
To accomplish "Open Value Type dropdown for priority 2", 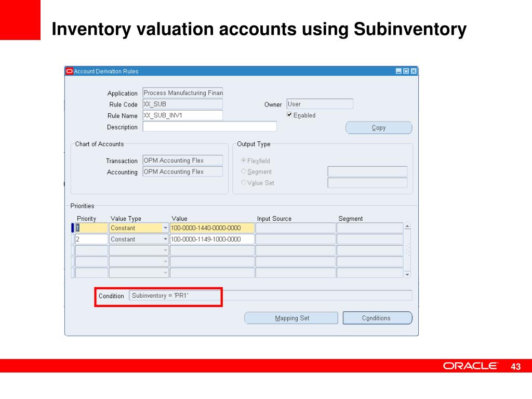I will click(165, 239).
